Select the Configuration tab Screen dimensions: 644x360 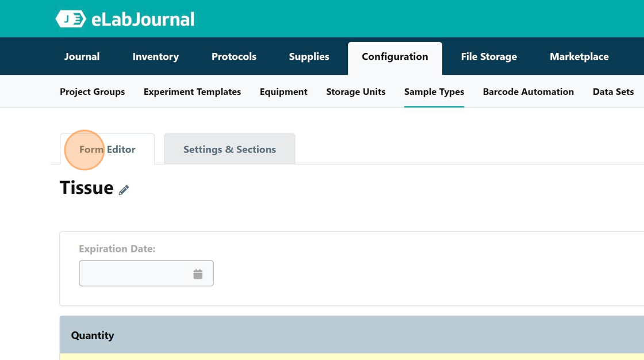395,58
